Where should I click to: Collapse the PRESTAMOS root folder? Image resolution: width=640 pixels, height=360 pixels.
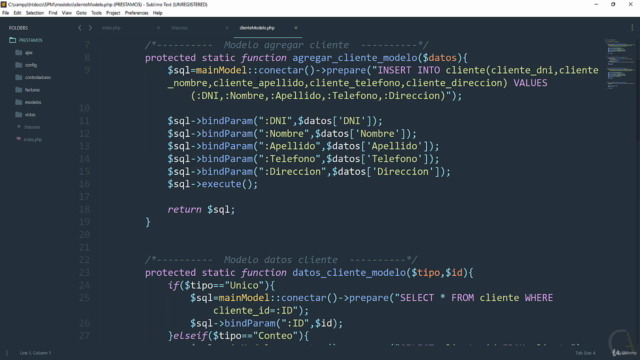click(x=31, y=40)
